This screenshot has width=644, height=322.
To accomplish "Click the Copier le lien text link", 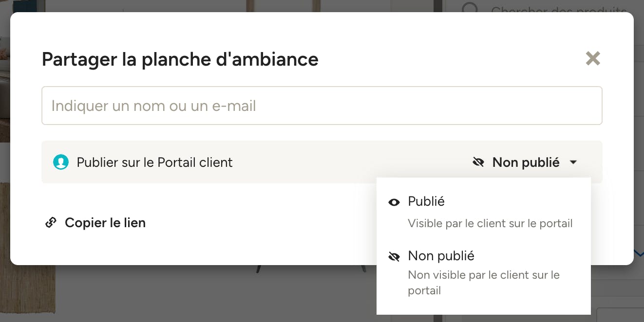I will coord(105,223).
